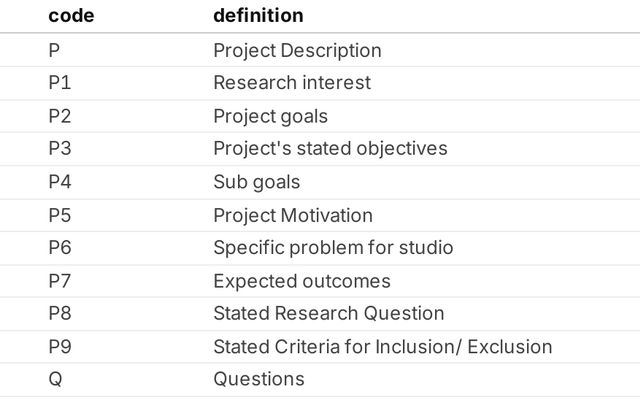Select "Specific problem for studio" text
Screen dimensions: 640x400
click(x=333, y=248)
